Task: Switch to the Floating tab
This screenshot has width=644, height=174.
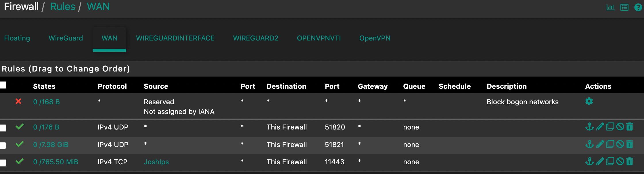Action: point(17,38)
